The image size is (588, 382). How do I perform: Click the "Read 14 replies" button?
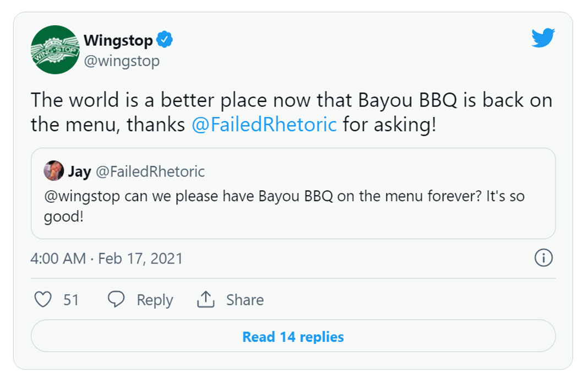click(x=293, y=336)
